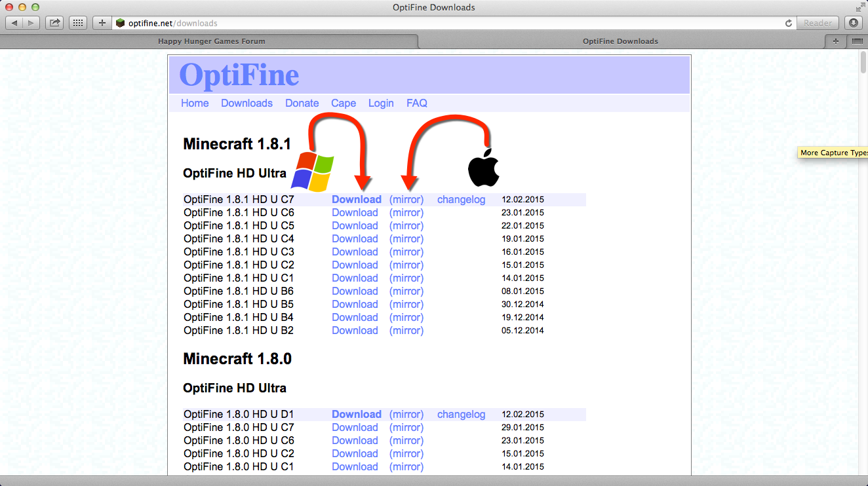Open mirror for OptiFine 1.8.1 HD U C4
Image resolution: width=868 pixels, height=486 pixels.
click(x=406, y=239)
